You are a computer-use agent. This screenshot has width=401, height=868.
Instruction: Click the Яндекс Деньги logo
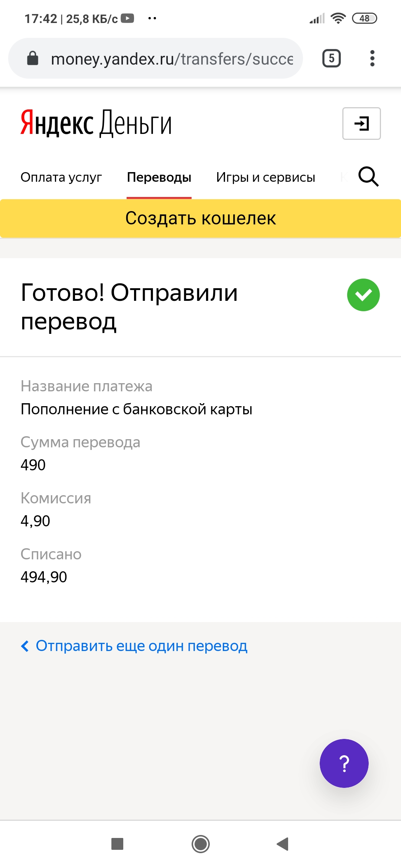pyautogui.click(x=96, y=123)
